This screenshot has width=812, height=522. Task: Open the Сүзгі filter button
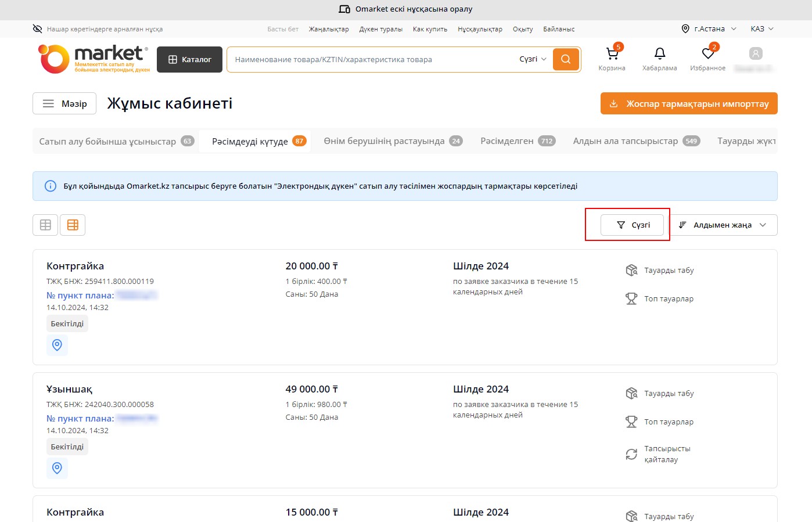pos(632,225)
